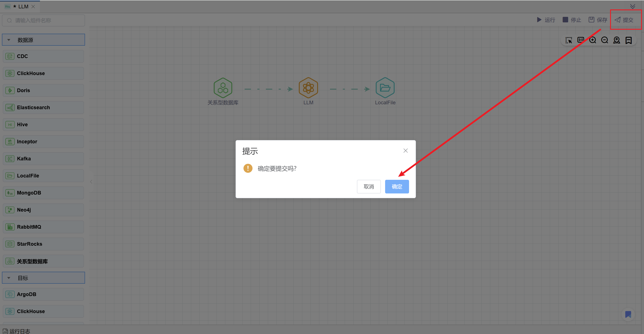Zoom in on the canvas

593,40
